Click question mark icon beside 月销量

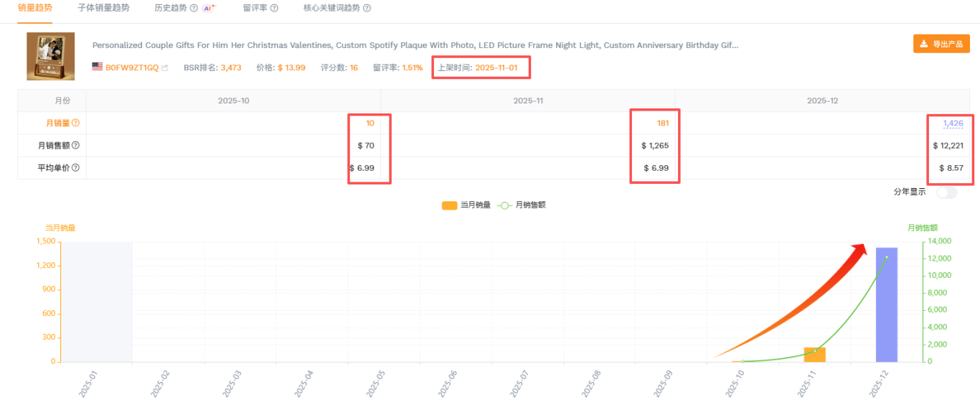(75, 123)
